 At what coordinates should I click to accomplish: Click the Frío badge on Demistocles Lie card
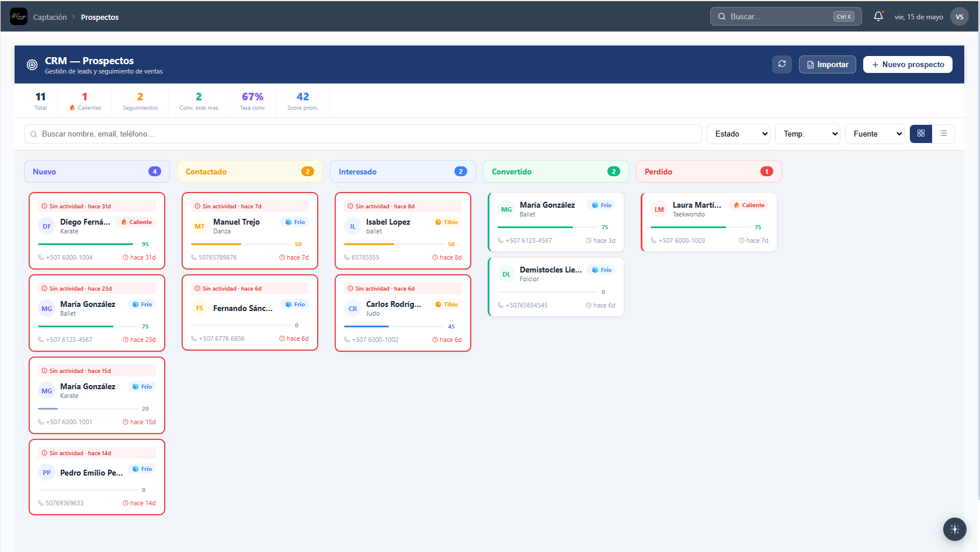[x=602, y=270]
